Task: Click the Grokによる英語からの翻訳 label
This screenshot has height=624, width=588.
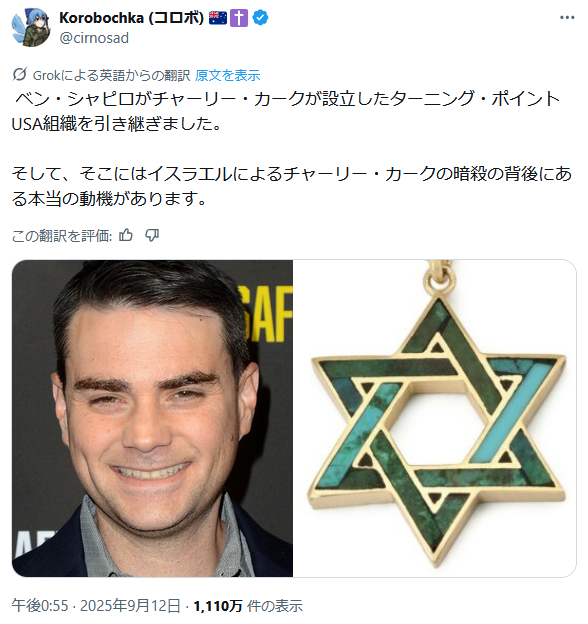Action: [111, 75]
